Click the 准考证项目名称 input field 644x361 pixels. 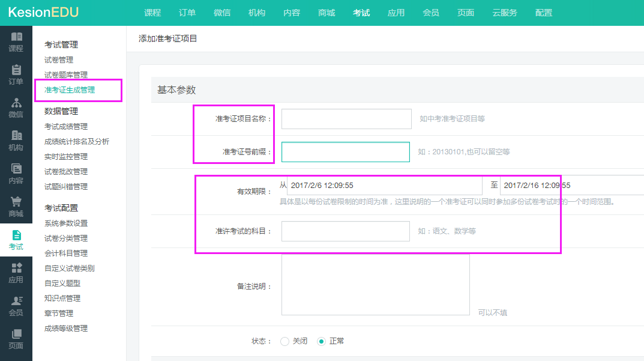tap(346, 119)
